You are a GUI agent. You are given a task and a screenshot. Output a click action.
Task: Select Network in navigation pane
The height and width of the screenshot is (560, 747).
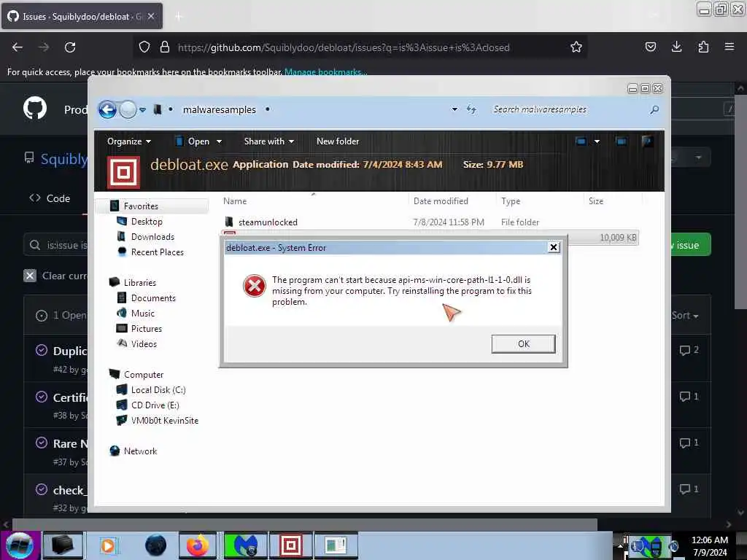click(140, 451)
